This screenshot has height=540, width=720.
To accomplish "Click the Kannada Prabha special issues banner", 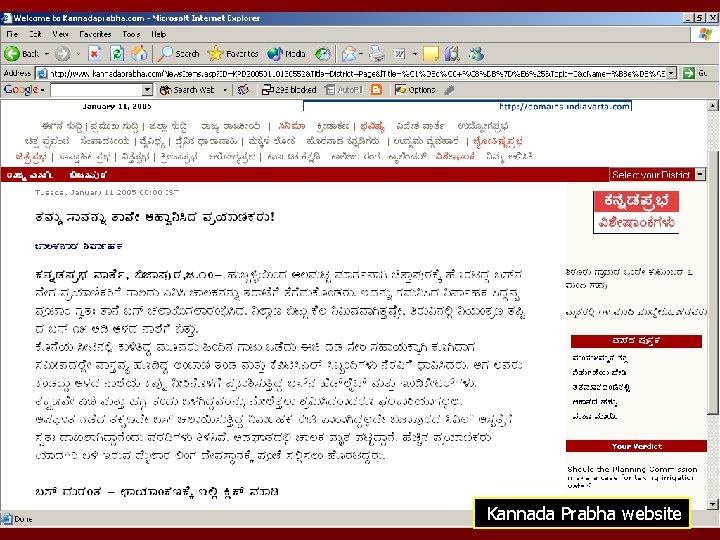I will [x=636, y=212].
